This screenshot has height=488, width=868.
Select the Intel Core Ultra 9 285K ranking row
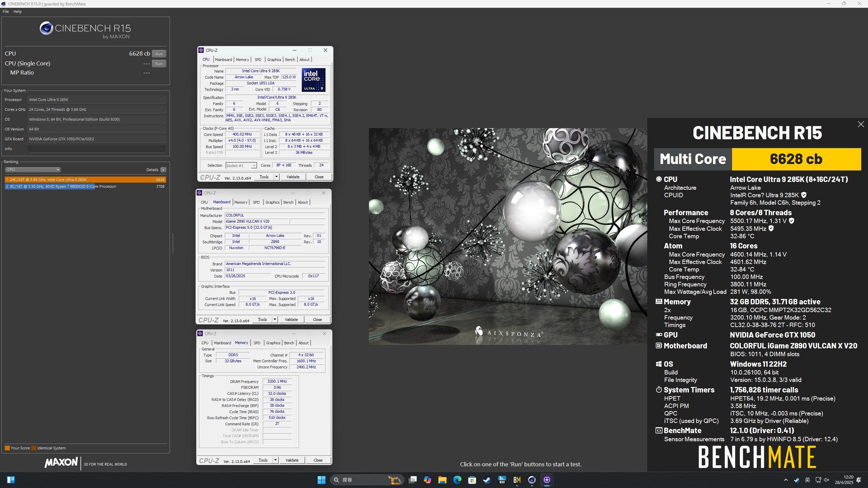coord(85,180)
